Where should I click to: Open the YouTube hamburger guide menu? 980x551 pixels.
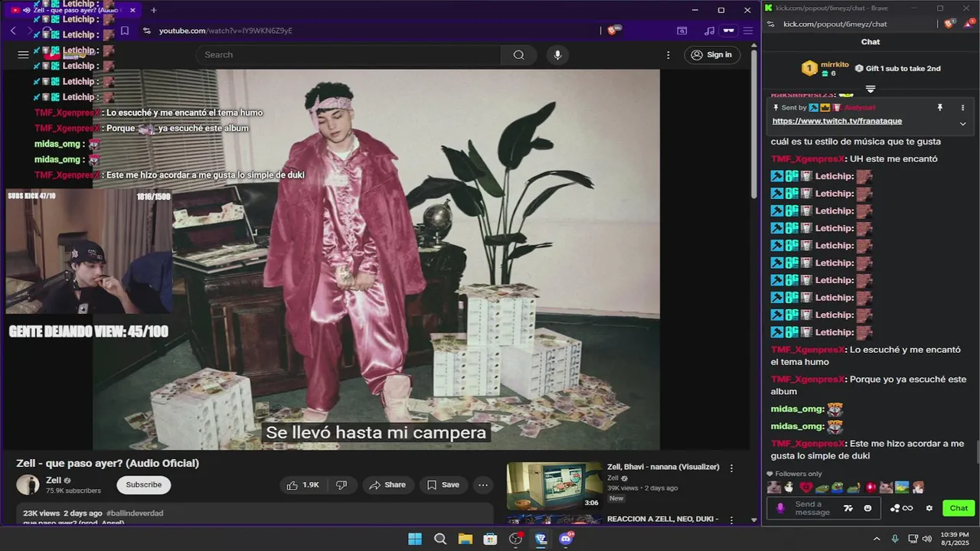pyautogui.click(x=23, y=54)
